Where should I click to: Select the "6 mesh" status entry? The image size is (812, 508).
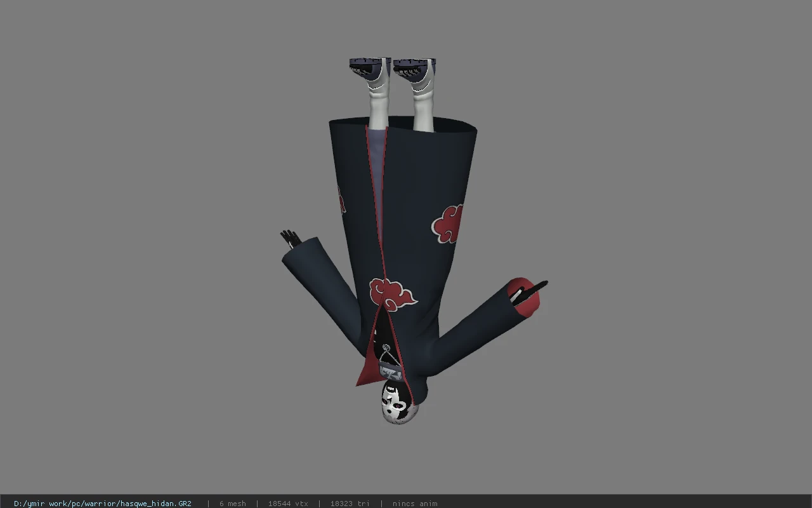(x=233, y=504)
